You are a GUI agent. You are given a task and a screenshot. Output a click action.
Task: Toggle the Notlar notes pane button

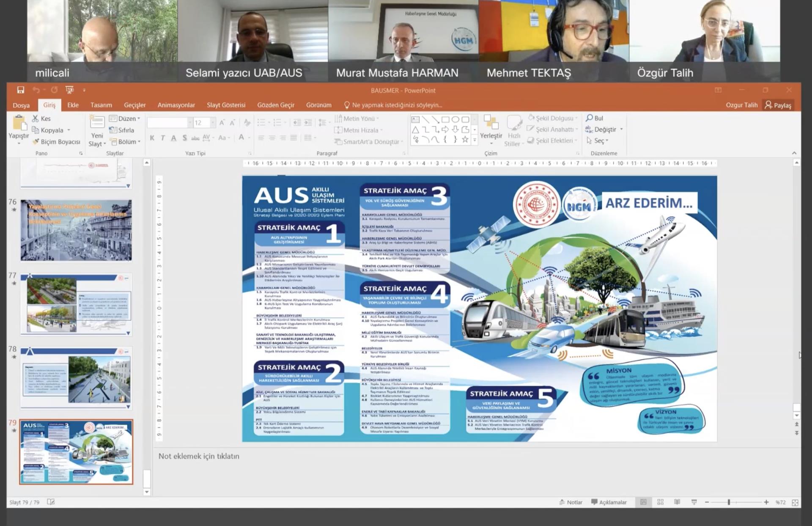coord(571,502)
